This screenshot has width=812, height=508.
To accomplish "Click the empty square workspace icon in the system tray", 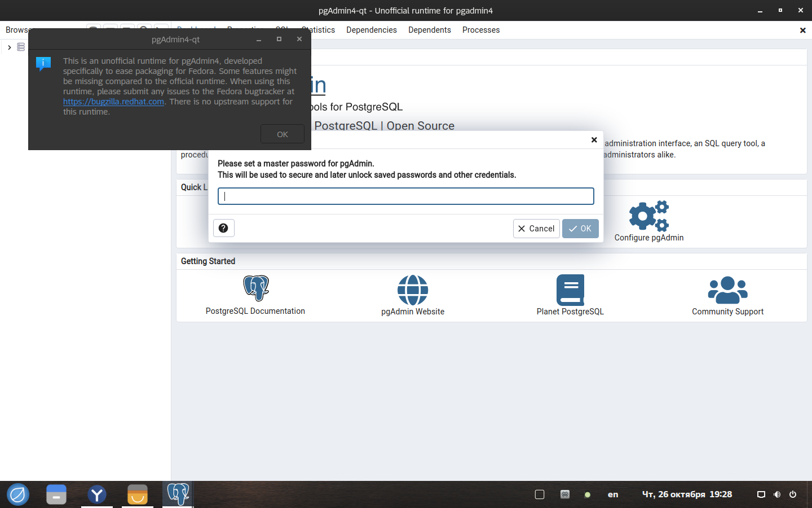I will (540, 494).
